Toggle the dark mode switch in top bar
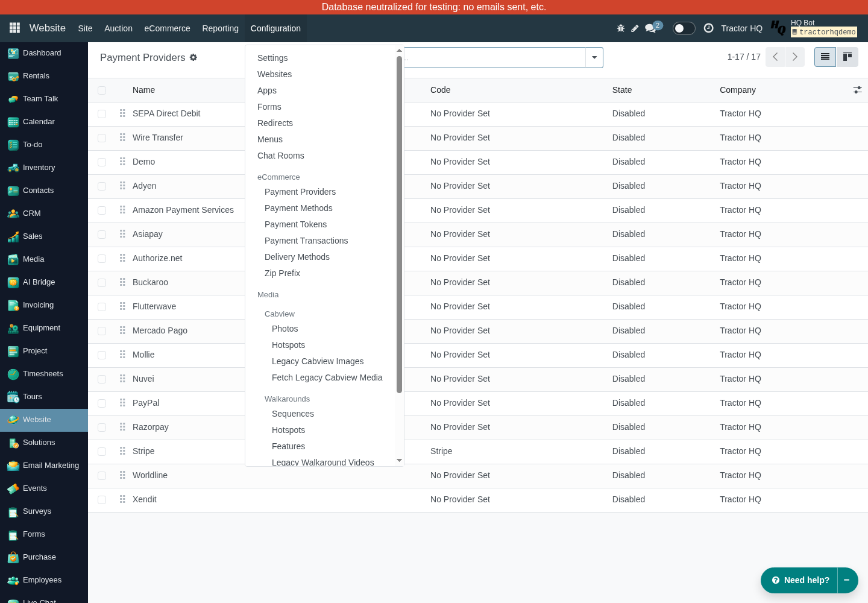This screenshot has width=868, height=603. [684, 28]
